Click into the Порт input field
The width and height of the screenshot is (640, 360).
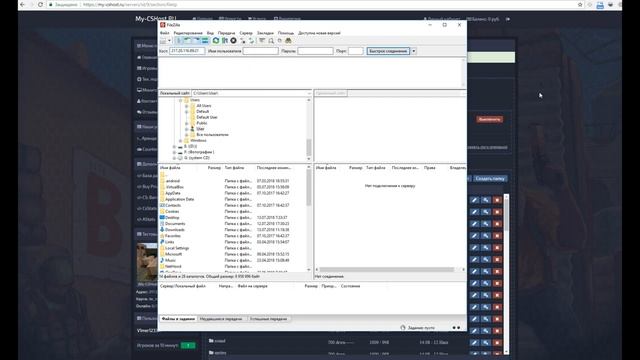356,51
